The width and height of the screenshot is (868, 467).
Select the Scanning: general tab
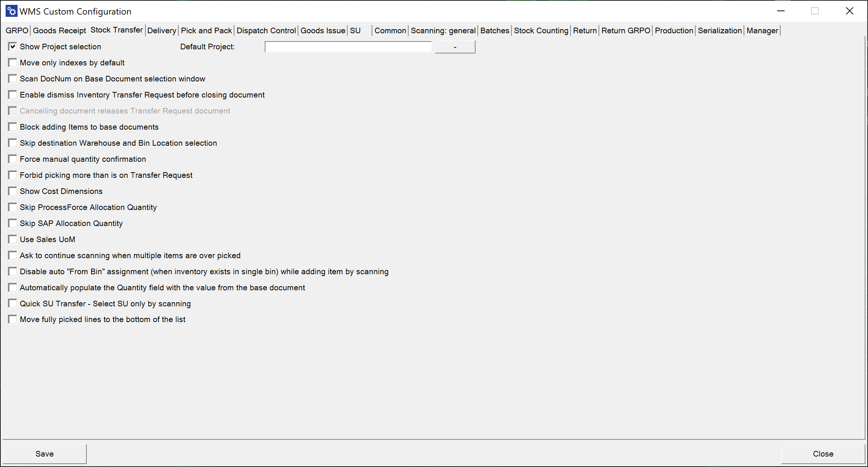[x=443, y=31]
